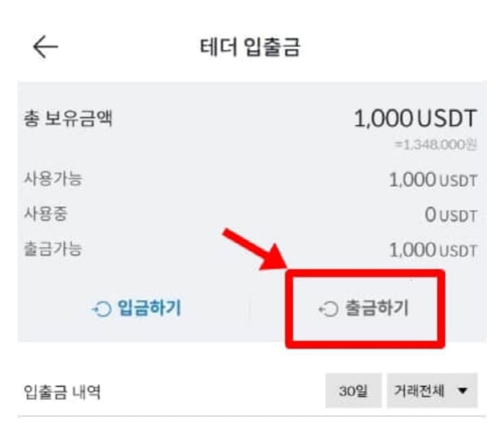Tap the 0 USDT in-use value
This screenshot has width=504, height=437.
point(451,215)
